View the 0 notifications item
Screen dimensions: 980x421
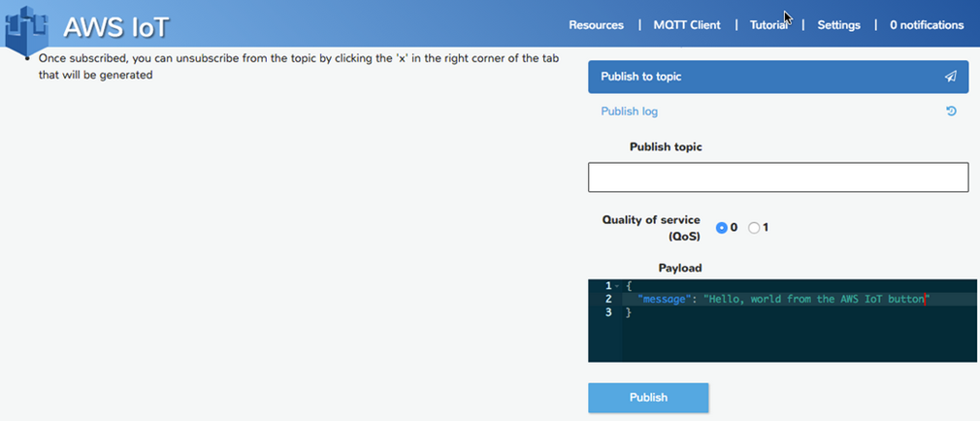pyautogui.click(x=927, y=25)
